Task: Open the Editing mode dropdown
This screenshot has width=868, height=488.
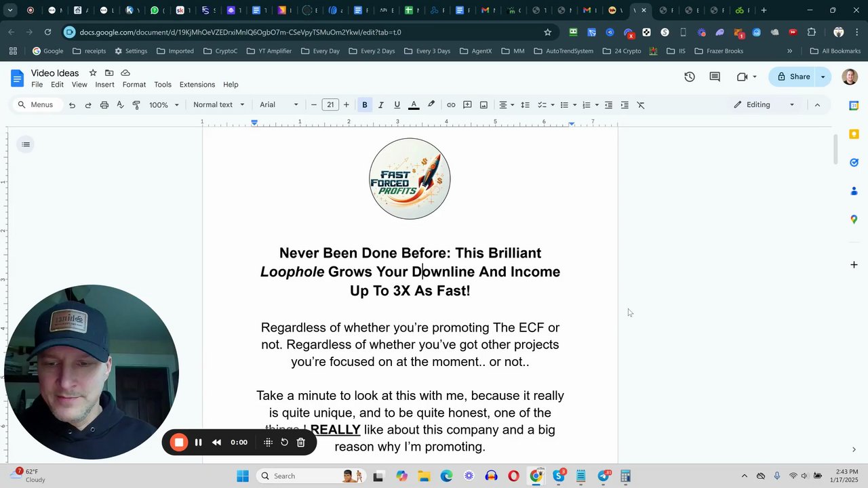Action: [x=764, y=105]
